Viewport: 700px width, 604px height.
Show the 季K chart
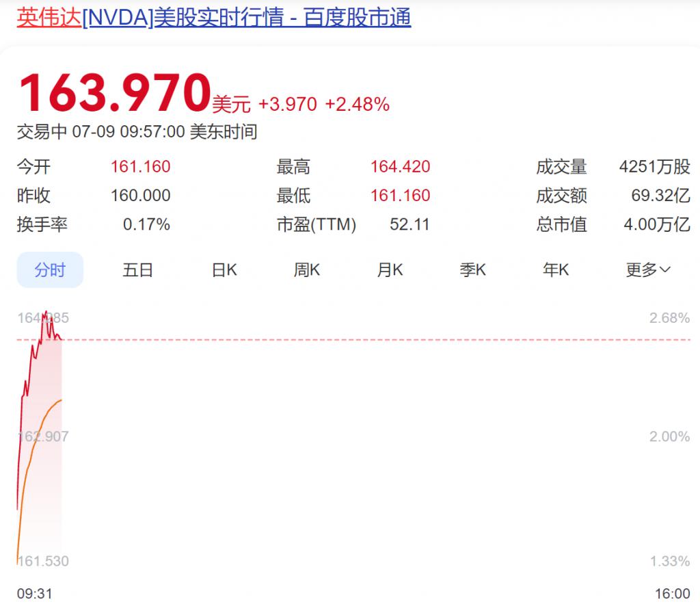click(473, 270)
